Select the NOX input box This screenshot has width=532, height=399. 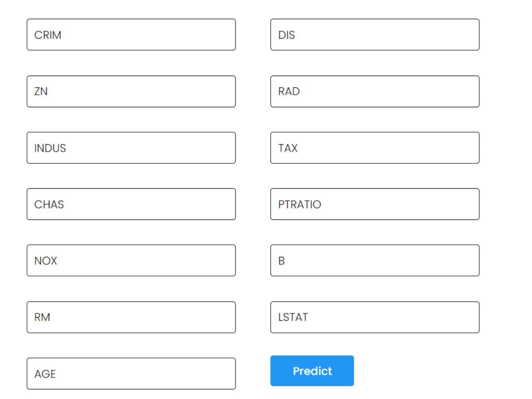coord(131,261)
